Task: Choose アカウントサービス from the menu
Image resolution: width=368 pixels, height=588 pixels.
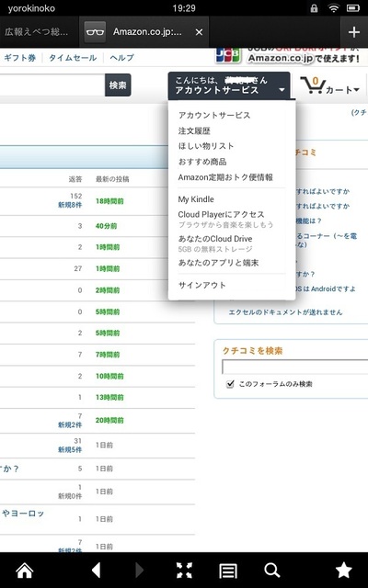Action: pyautogui.click(x=214, y=115)
